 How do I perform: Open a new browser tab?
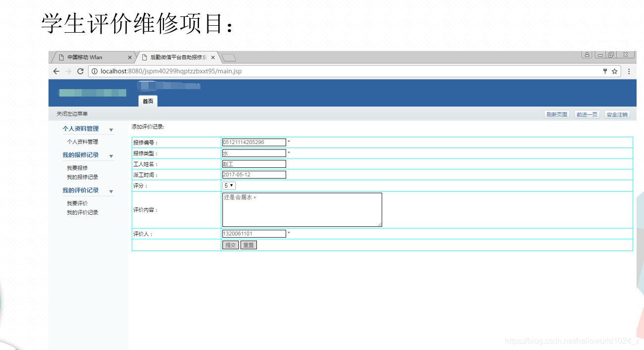click(x=228, y=57)
